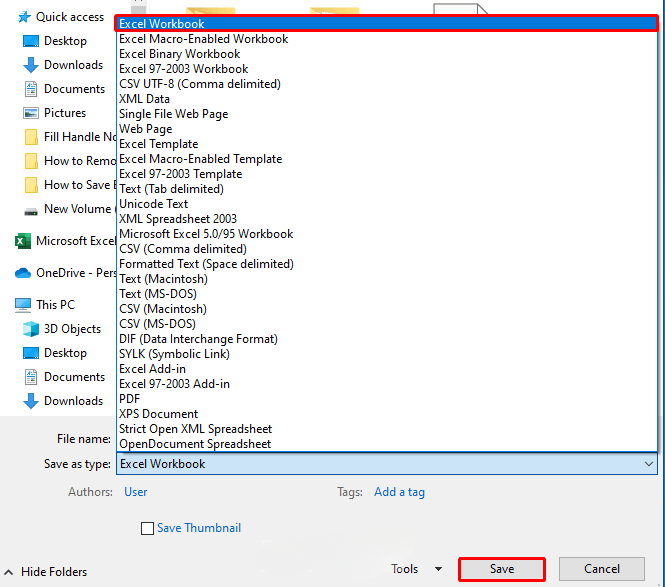The width and height of the screenshot is (665, 587).
Task: Select Text (Tab delimited) format
Action: (386, 189)
